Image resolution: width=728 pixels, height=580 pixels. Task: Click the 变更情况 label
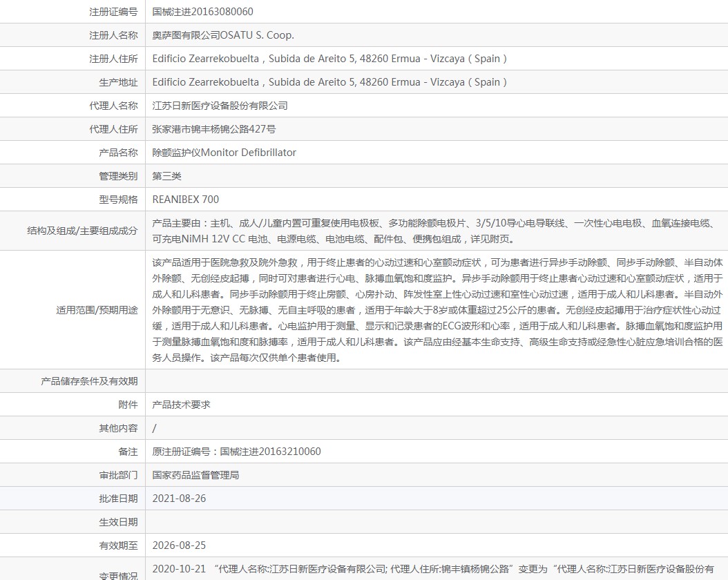118,575
